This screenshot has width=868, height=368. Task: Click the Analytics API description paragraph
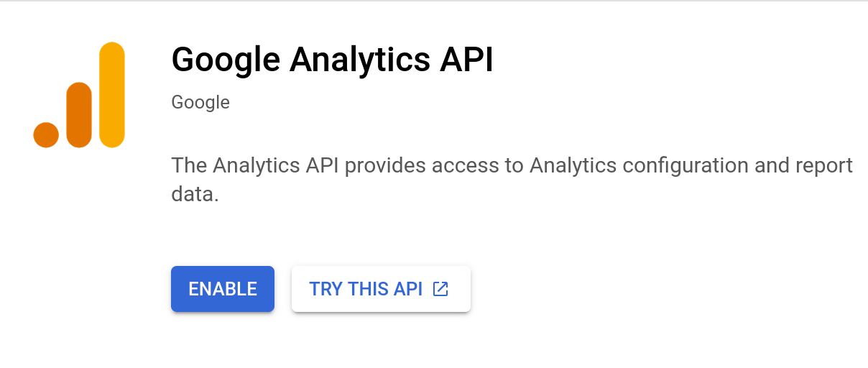pos(512,180)
